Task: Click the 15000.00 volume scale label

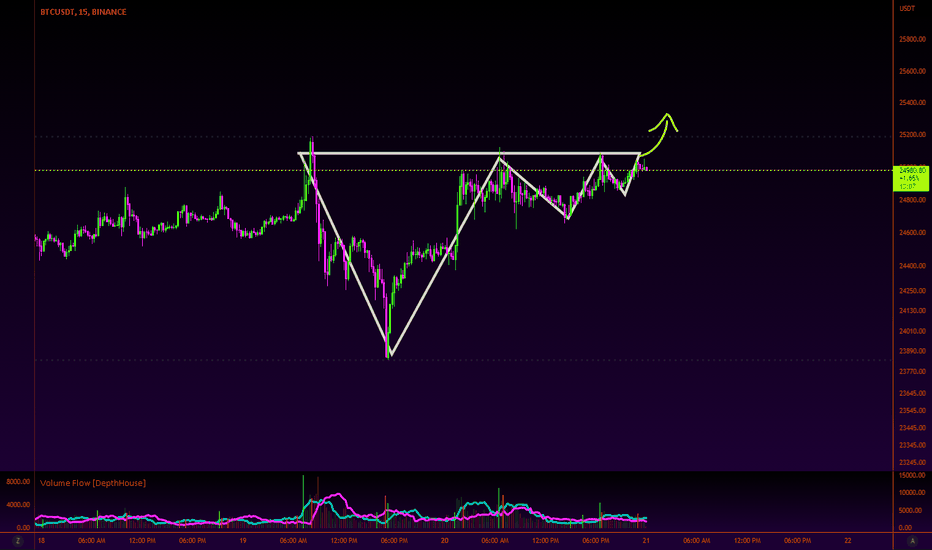Action: pyautogui.click(x=912, y=475)
